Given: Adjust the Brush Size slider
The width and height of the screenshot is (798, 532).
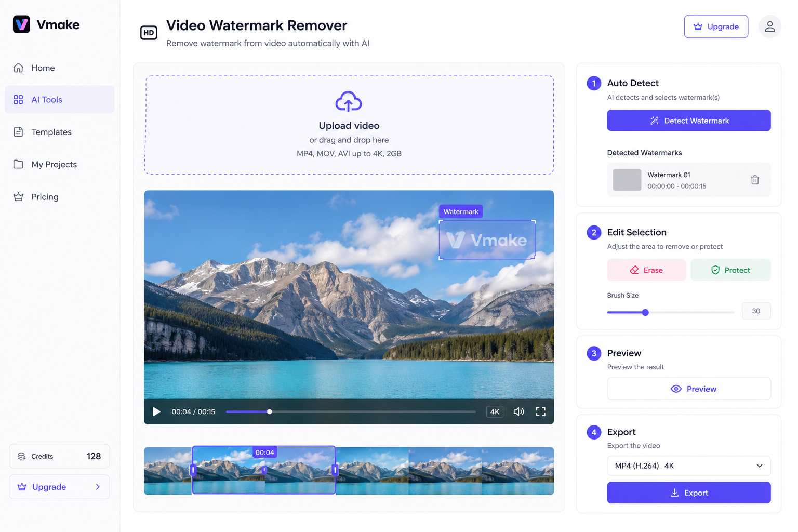Looking at the screenshot, I should tap(645, 312).
